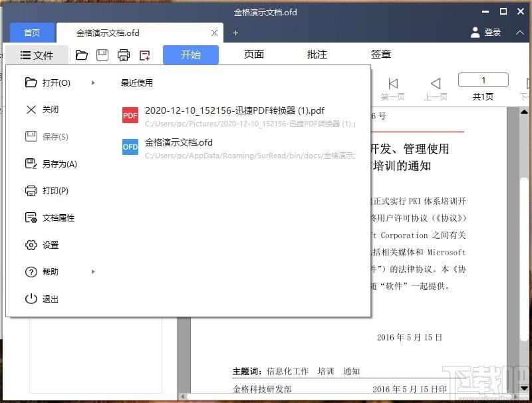532x403 pixels.
Task: Click the pdf path under C:/Users/pc/Pictures
Action: pos(250,124)
